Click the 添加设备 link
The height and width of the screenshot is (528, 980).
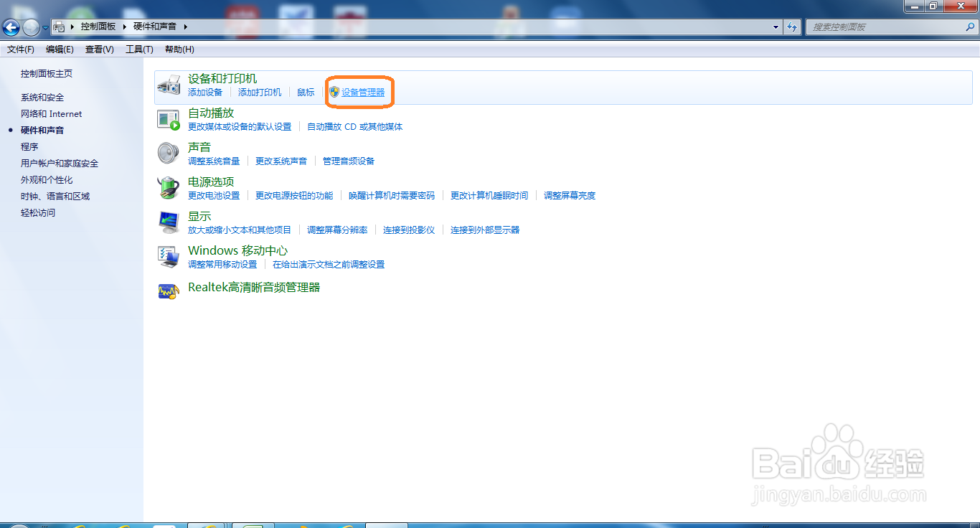pyautogui.click(x=205, y=93)
